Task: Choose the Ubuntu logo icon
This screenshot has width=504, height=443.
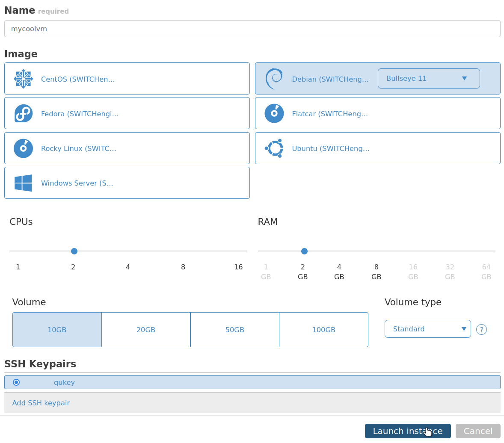Action: point(274,148)
